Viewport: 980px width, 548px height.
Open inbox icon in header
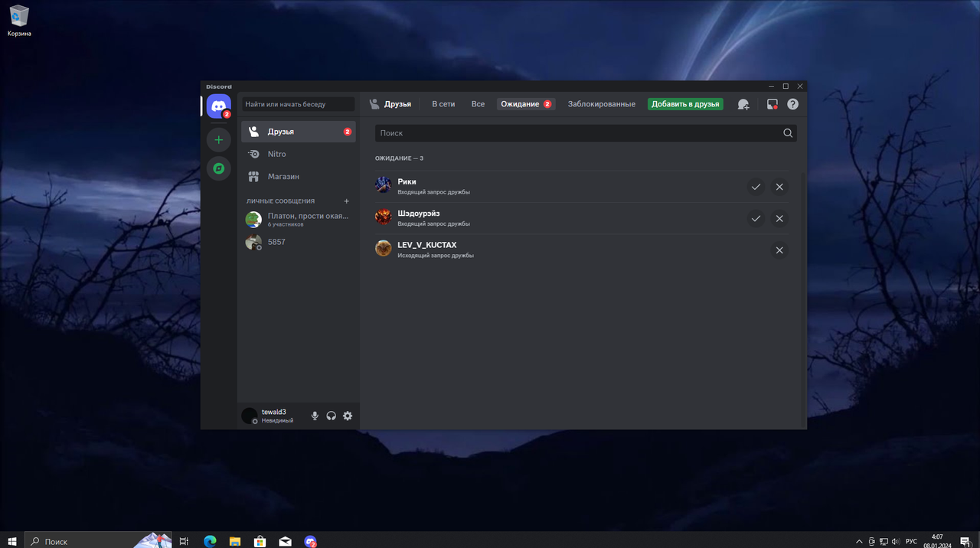coord(773,104)
